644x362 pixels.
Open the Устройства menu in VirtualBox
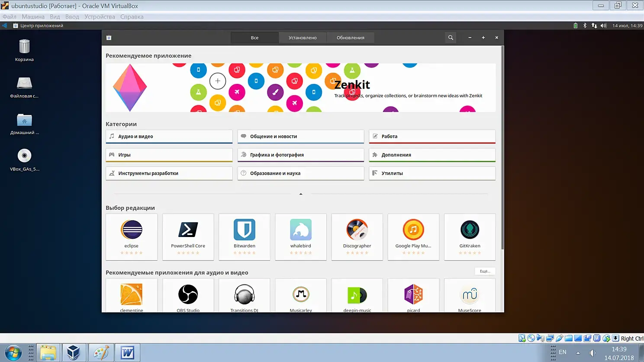coord(100,17)
